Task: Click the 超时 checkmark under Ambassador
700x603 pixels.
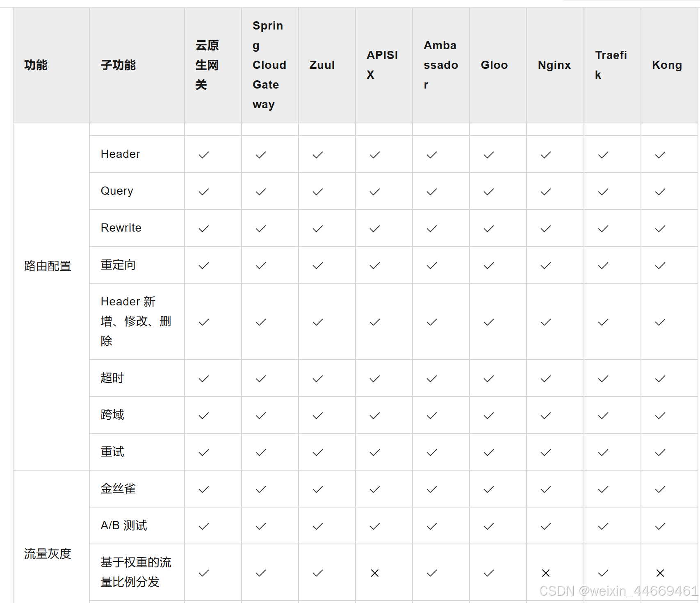Action: pyautogui.click(x=432, y=379)
